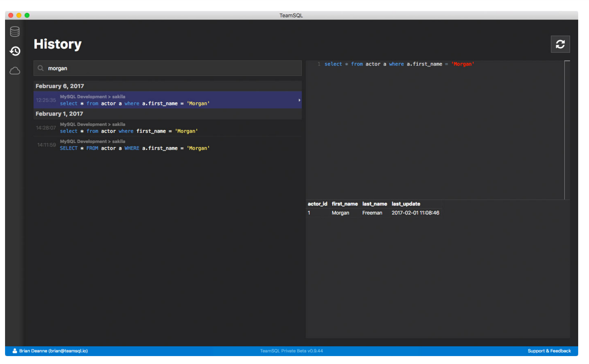Click the actor_id column header
Image resolution: width=589 pixels, height=364 pixels.
coord(317,204)
